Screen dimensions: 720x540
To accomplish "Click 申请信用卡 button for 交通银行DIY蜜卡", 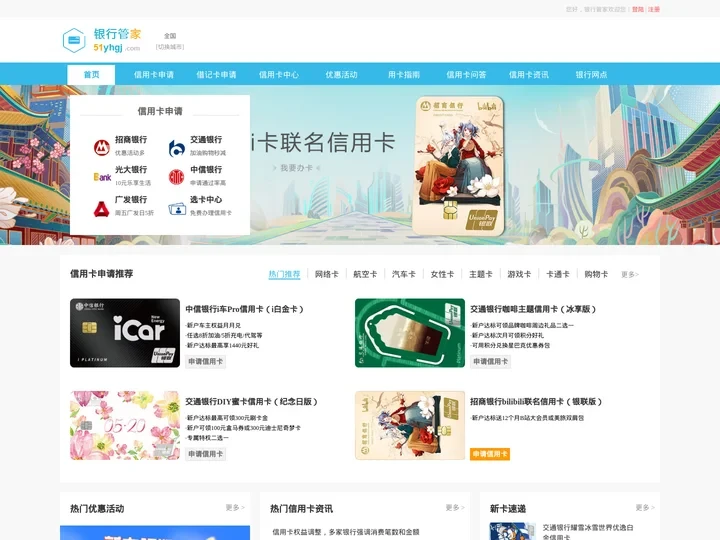I will [x=206, y=454].
